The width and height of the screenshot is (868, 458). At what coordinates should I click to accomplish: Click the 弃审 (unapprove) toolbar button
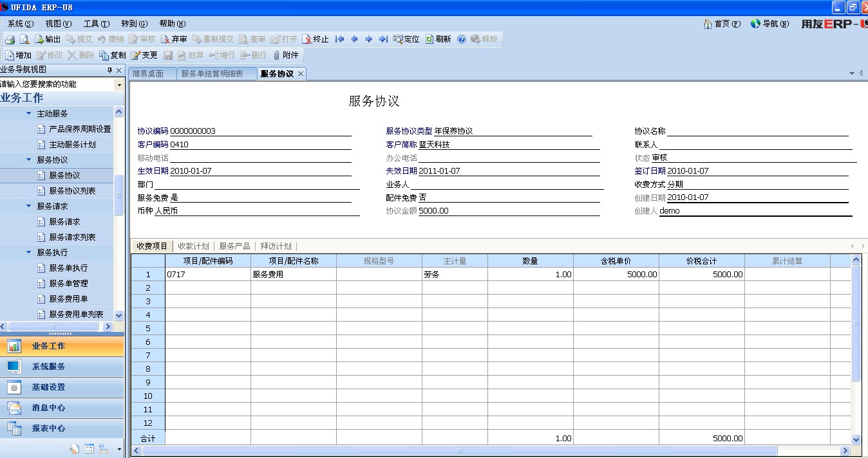coord(174,39)
